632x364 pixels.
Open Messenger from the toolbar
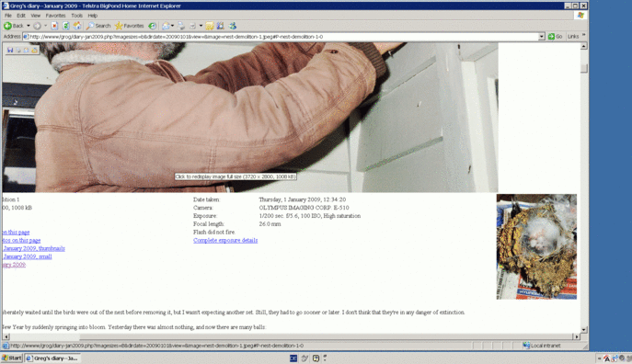tap(233, 26)
